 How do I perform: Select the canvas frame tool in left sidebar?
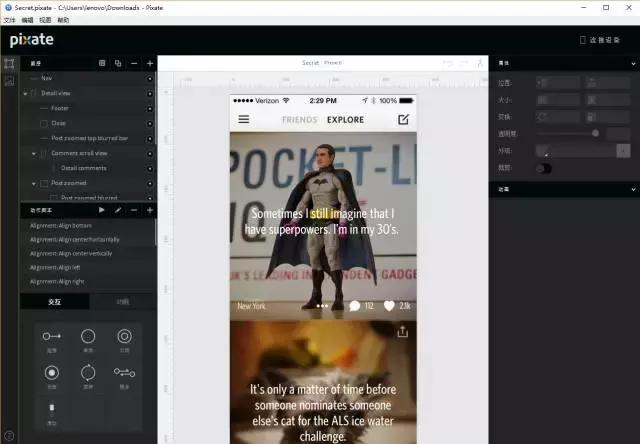(9, 63)
